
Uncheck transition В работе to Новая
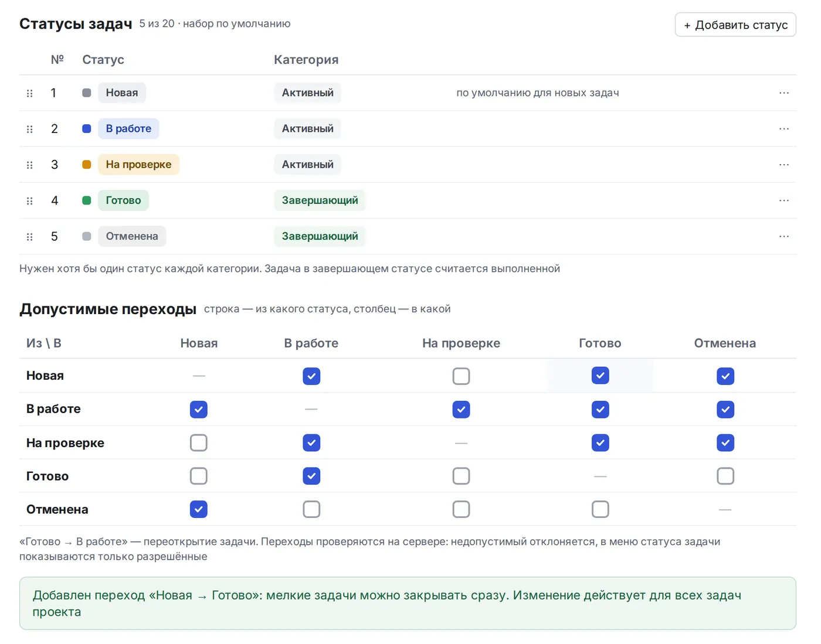click(199, 410)
